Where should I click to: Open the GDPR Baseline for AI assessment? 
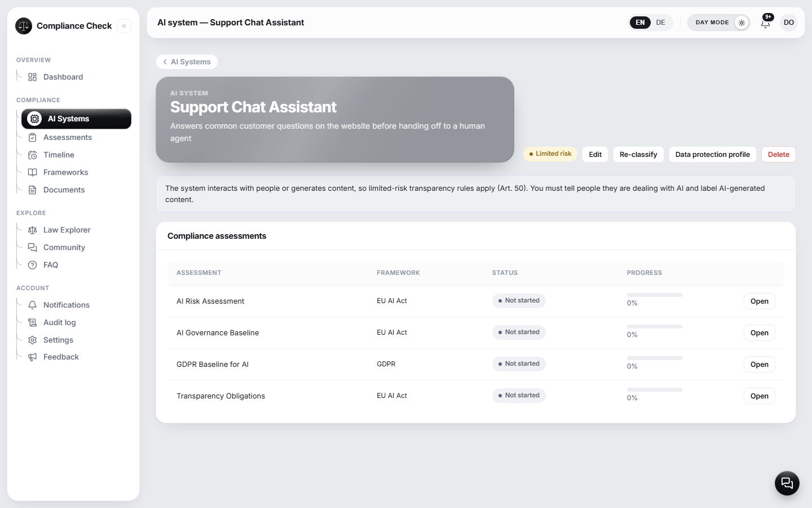(x=759, y=364)
